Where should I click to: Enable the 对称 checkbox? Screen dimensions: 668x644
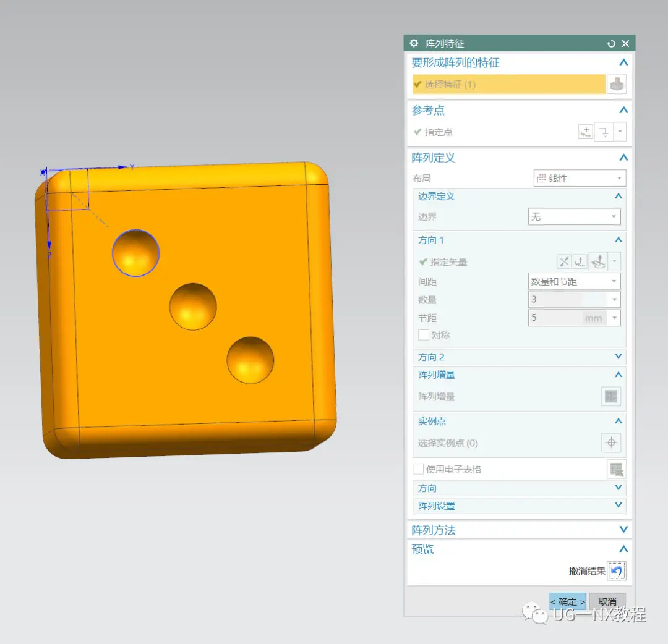pos(424,335)
